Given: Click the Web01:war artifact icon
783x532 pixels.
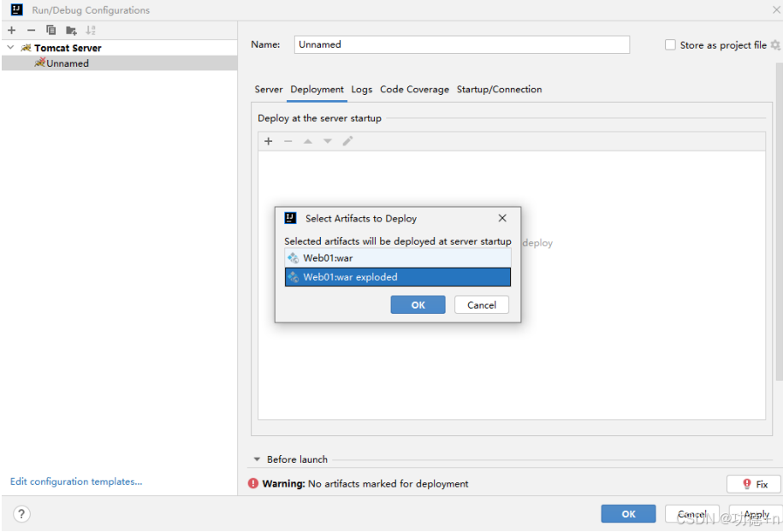Looking at the screenshot, I should (x=294, y=258).
